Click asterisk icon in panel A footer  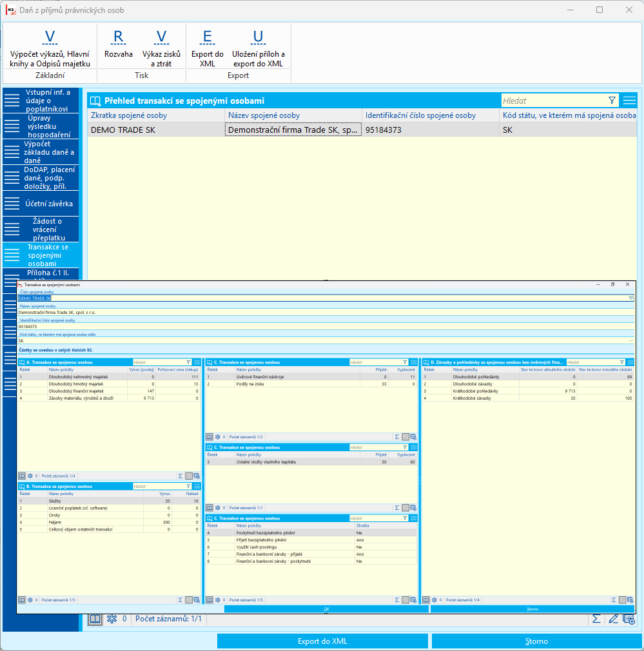pos(30,476)
